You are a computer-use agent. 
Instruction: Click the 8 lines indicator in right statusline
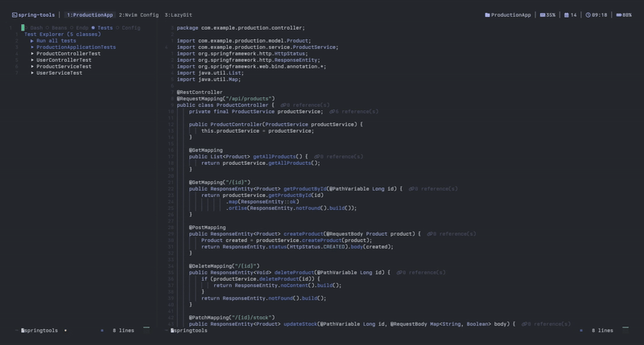pos(602,331)
